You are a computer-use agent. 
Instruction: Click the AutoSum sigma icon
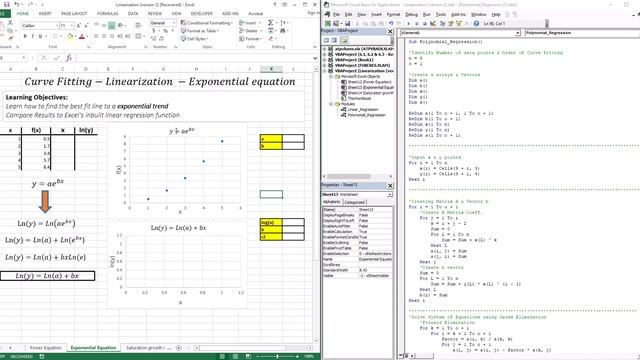[x=271, y=23]
